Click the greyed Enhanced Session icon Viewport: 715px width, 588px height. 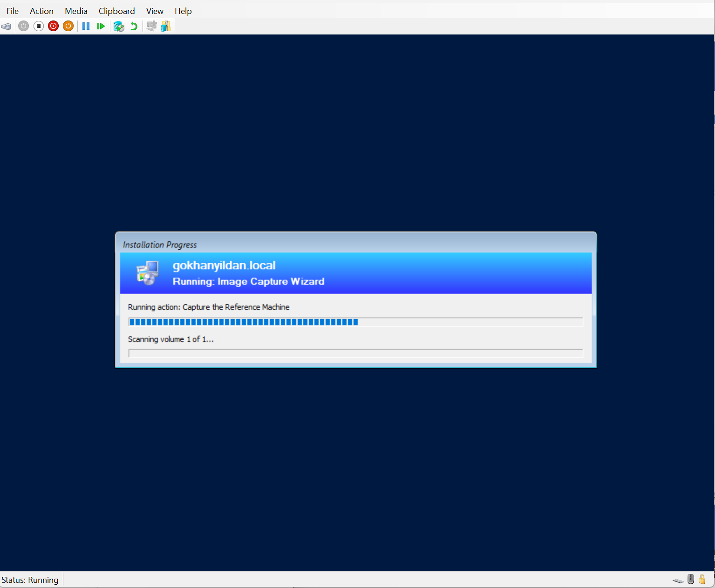click(151, 26)
